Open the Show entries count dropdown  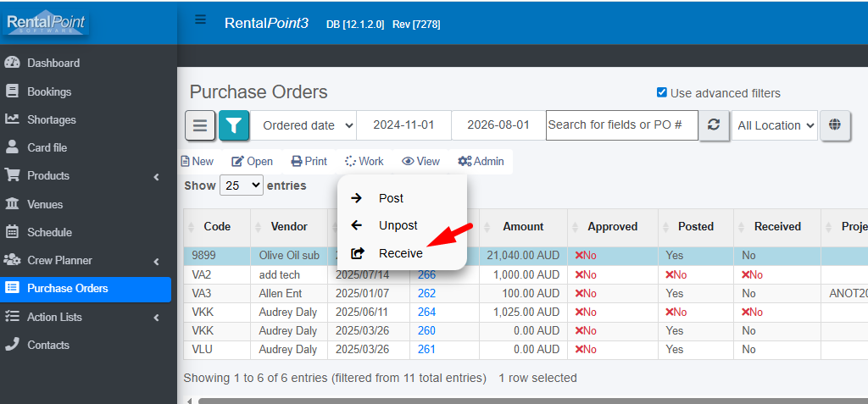click(x=242, y=185)
